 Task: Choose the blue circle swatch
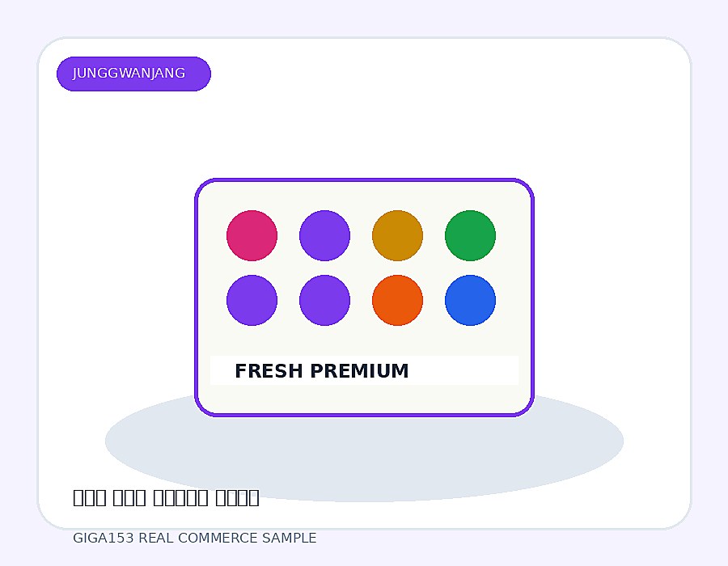pos(470,300)
